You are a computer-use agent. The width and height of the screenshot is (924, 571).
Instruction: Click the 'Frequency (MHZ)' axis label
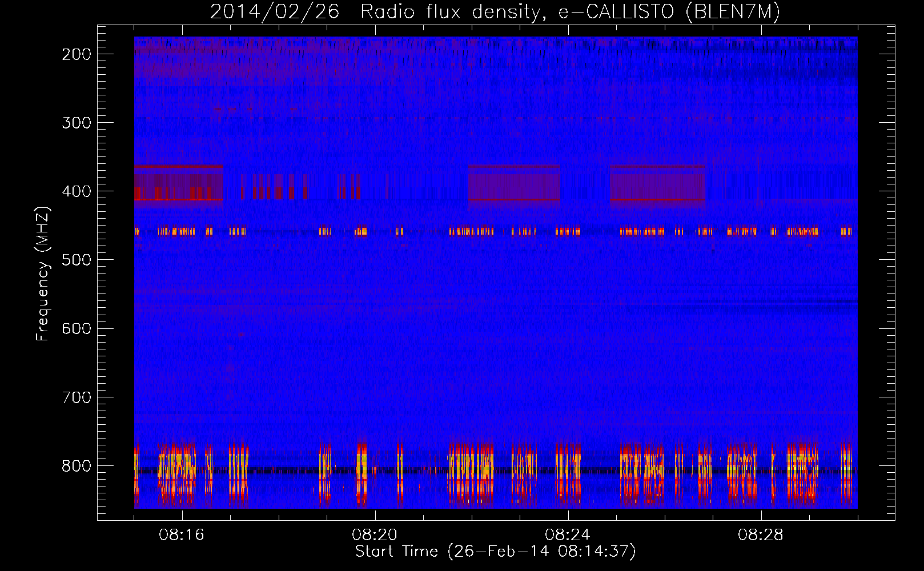pos(43,274)
